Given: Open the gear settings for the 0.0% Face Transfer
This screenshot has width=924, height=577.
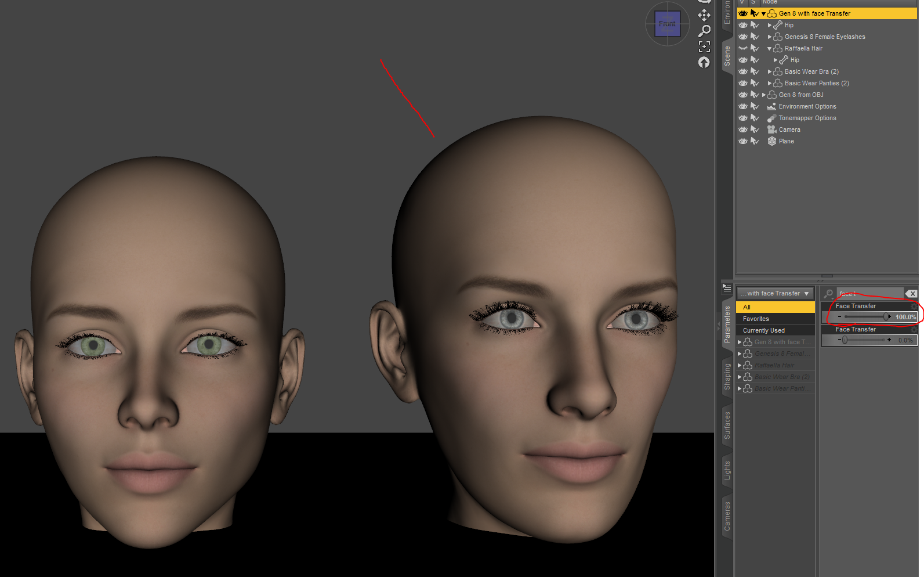Looking at the screenshot, I should 914,329.
